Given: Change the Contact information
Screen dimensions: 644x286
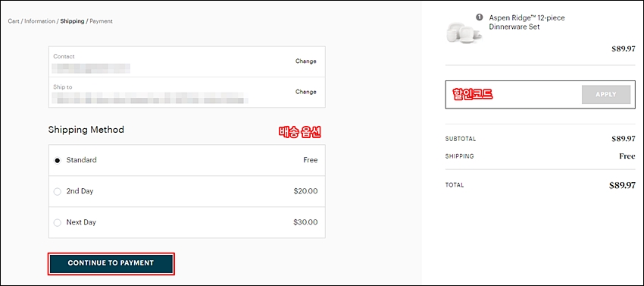Looking at the screenshot, I should point(306,61).
